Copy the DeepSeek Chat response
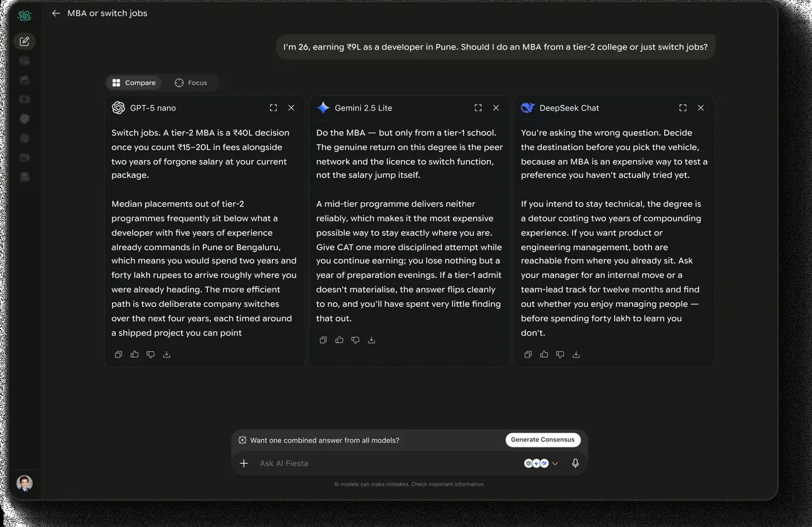Viewport: 812px width, 527px height. point(528,354)
